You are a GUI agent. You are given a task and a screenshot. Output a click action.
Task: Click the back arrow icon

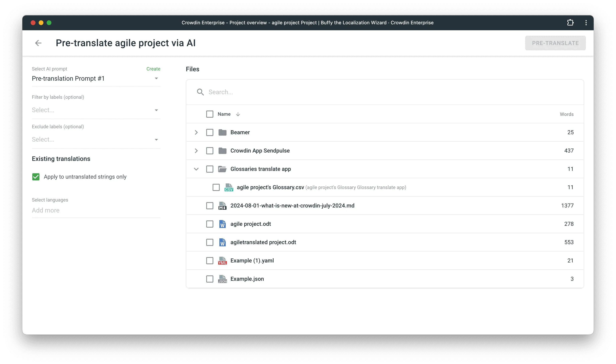click(x=38, y=43)
